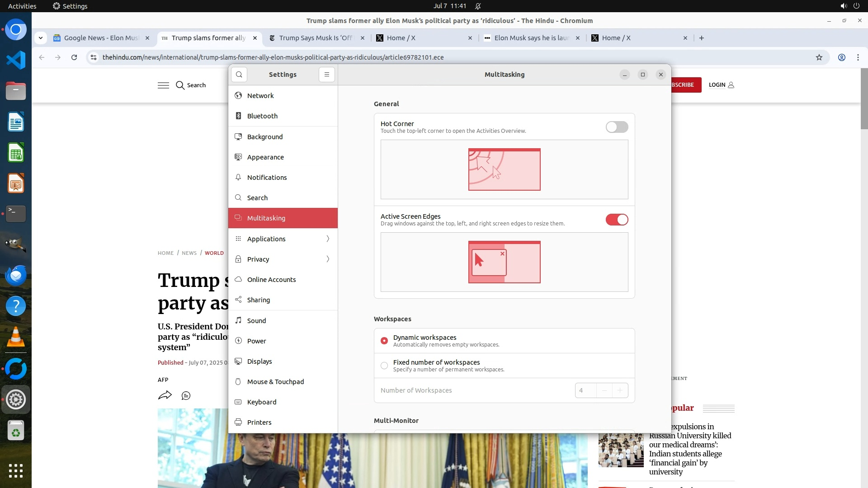This screenshot has width=868, height=488.
Task: Launch VLC from the dock
Action: [x=16, y=337]
